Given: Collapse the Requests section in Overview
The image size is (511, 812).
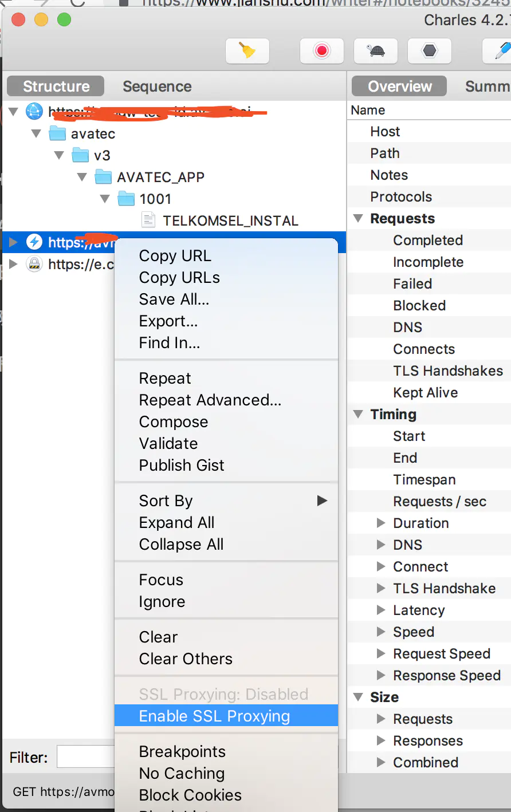Looking at the screenshot, I should point(358,218).
